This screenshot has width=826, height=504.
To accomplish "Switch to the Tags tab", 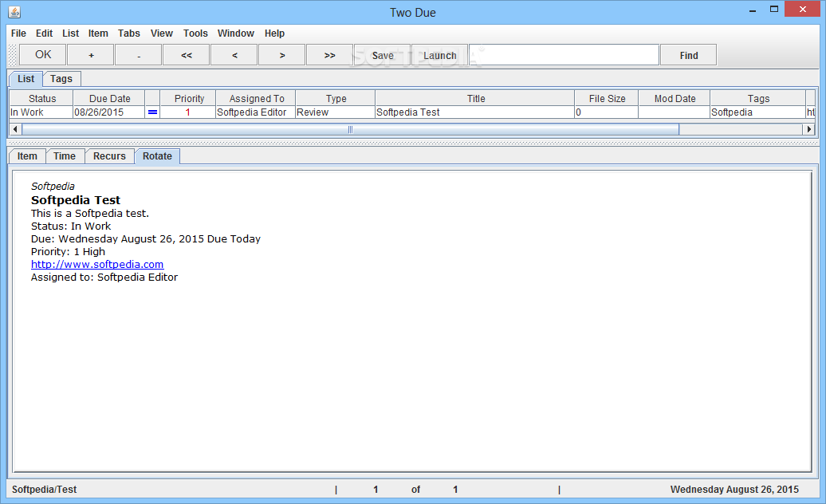I will point(61,78).
